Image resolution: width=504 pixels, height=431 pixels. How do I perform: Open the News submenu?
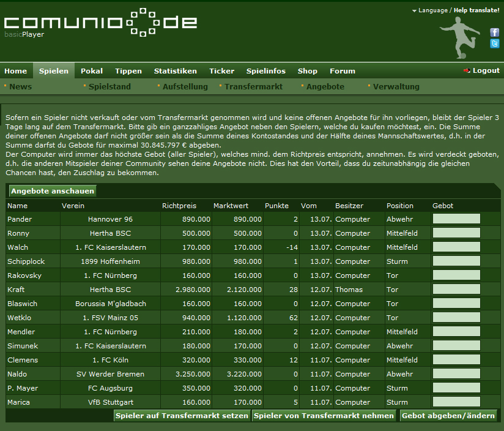[21, 86]
